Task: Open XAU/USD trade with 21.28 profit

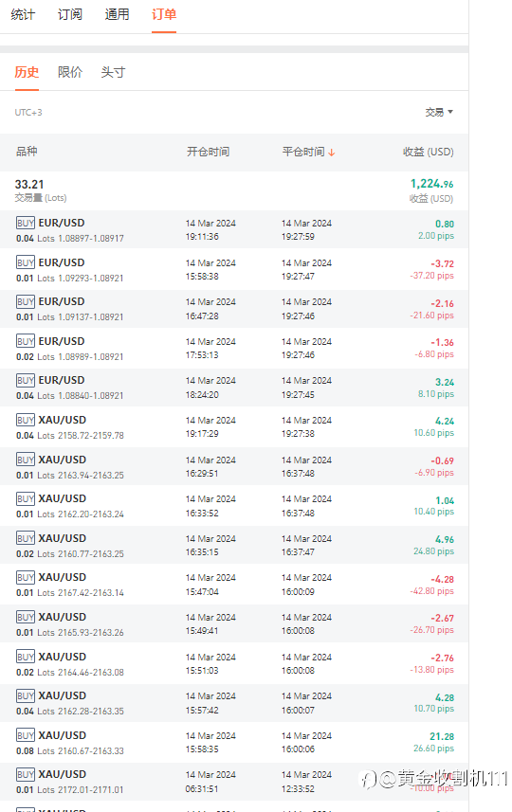Action: coord(234,743)
